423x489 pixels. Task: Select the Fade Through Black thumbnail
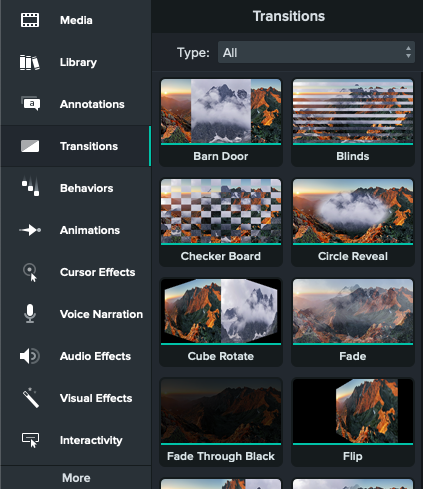pos(221,411)
